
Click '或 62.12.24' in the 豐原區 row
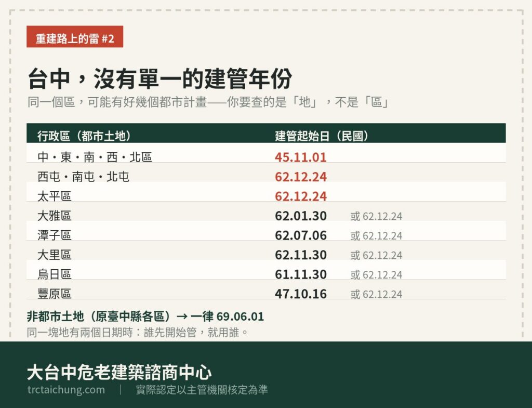(x=376, y=294)
